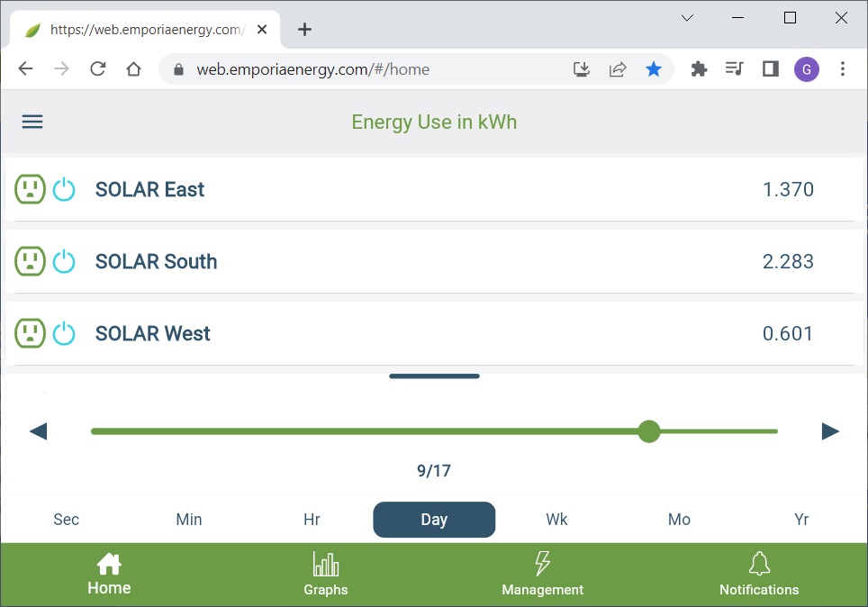Open the Graphs tab icon

[325, 565]
